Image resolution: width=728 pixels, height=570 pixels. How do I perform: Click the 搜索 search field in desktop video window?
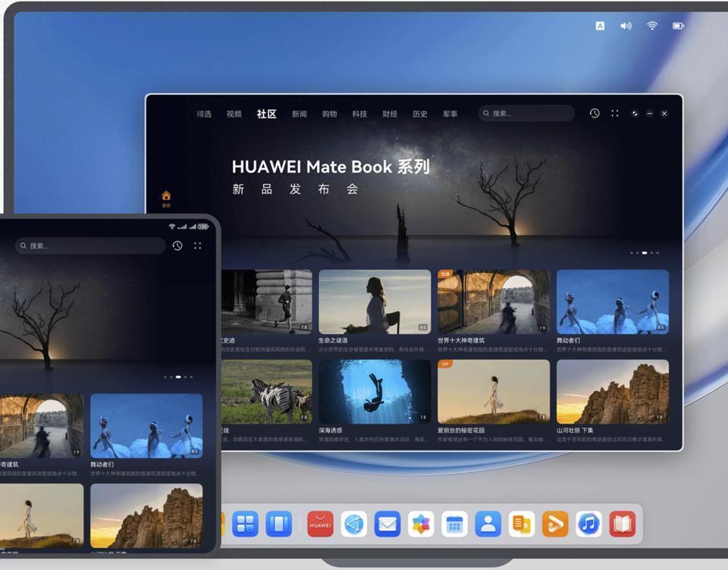(x=526, y=113)
